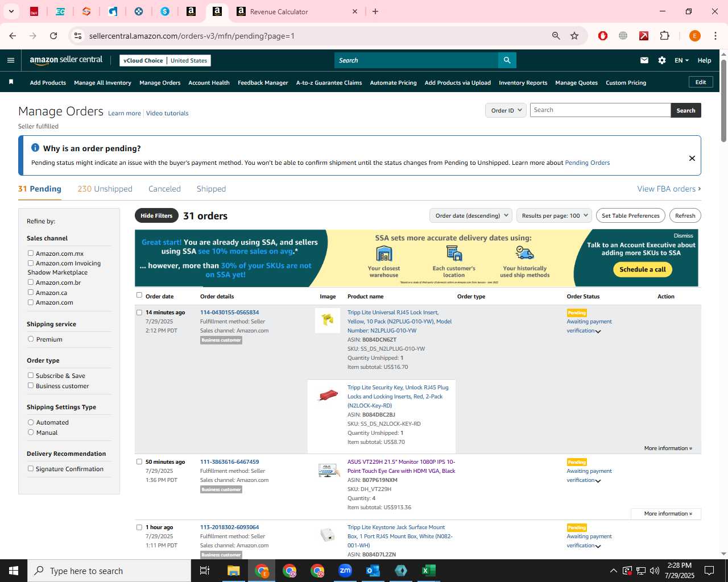Click the Amazon Seller Central logo
Image resolution: width=728 pixels, height=582 pixels.
point(66,60)
